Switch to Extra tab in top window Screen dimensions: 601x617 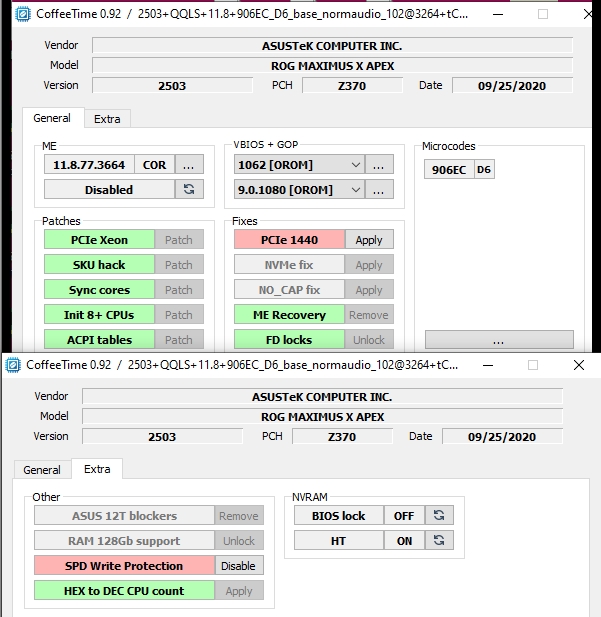point(107,119)
